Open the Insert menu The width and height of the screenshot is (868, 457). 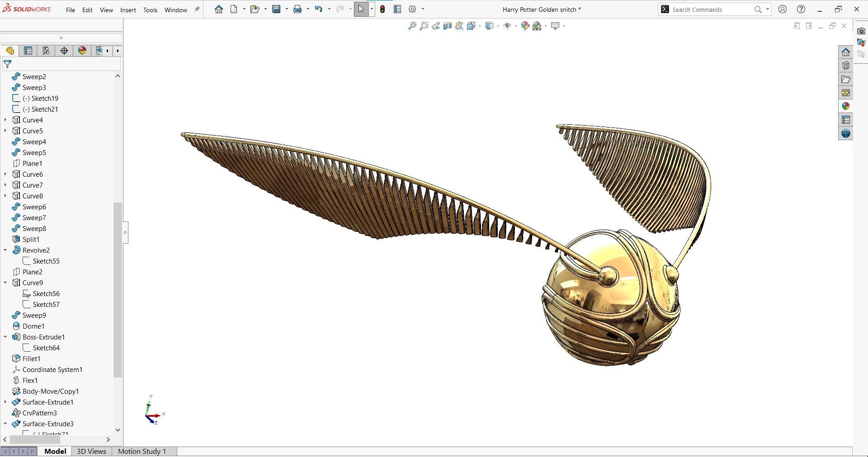click(x=128, y=10)
